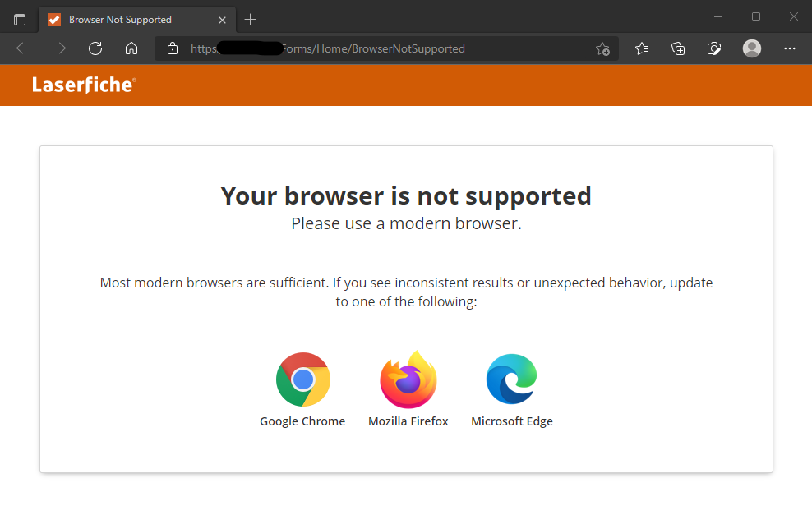Open Settings and more menu
Image resolution: width=812 pixels, height=515 pixels.
click(790, 48)
